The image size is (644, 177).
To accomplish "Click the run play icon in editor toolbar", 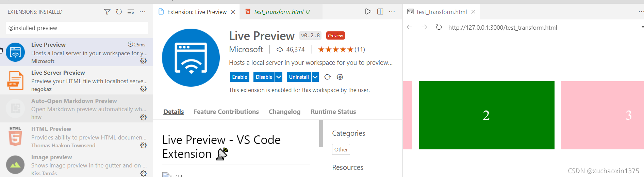I will point(368,12).
